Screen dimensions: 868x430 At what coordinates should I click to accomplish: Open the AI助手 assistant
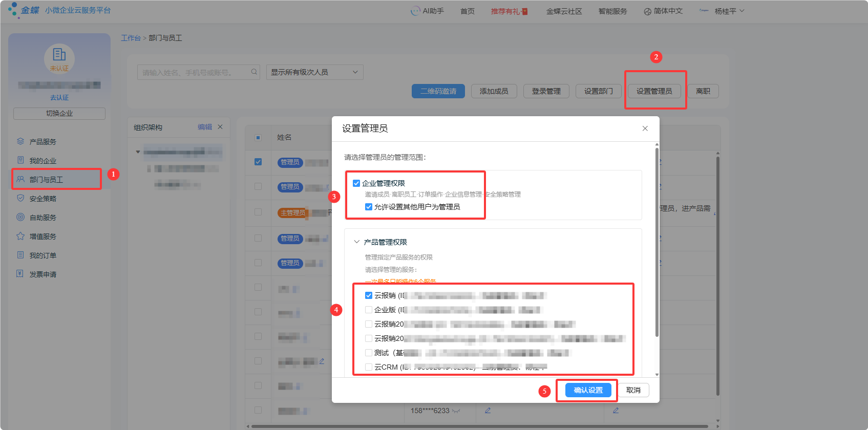point(427,11)
